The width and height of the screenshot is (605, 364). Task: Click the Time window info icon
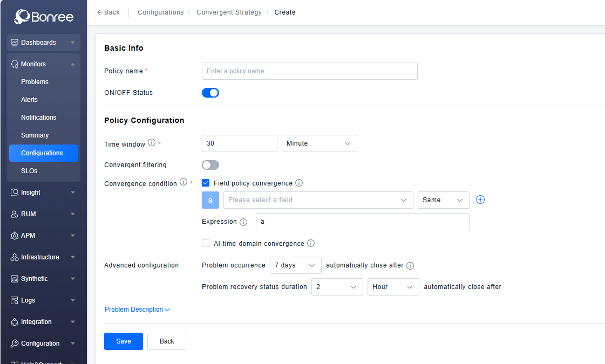click(x=152, y=143)
